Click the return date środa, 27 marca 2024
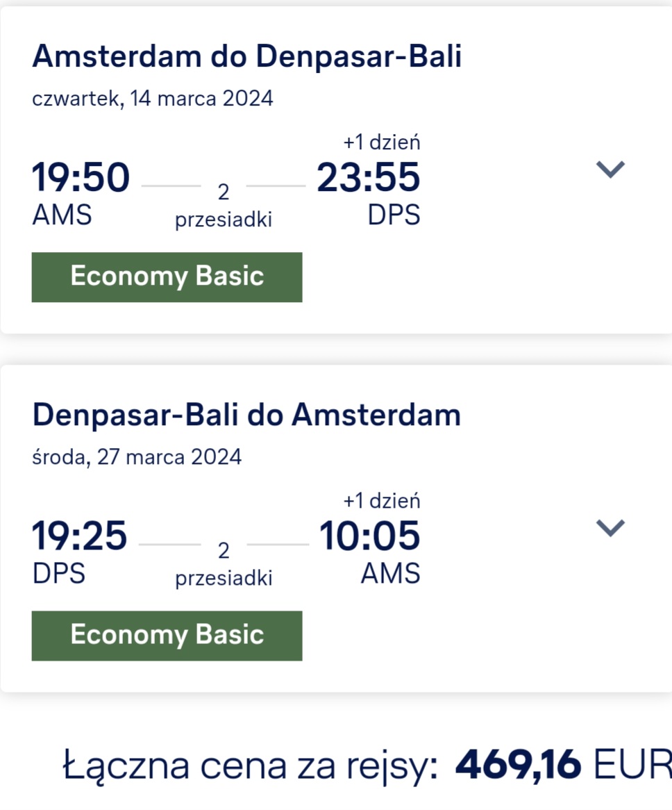The height and width of the screenshot is (810, 672). click(137, 456)
